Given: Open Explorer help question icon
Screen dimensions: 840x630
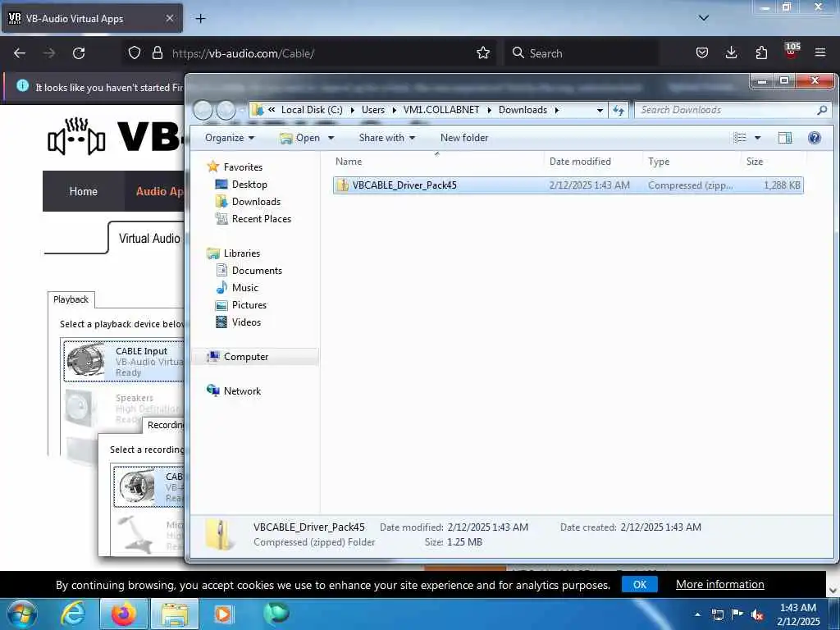Looking at the screenshot, I should [815, 138].
